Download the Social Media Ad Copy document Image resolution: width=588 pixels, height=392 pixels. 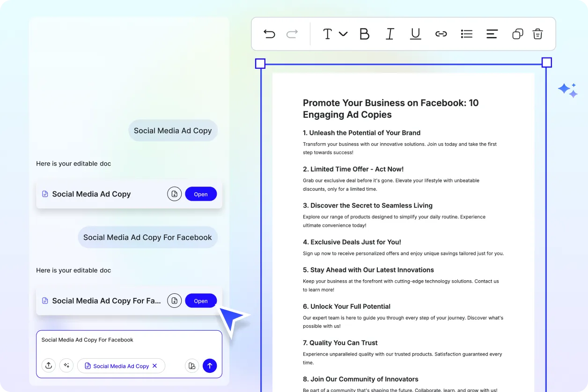[x=174, y=194]
